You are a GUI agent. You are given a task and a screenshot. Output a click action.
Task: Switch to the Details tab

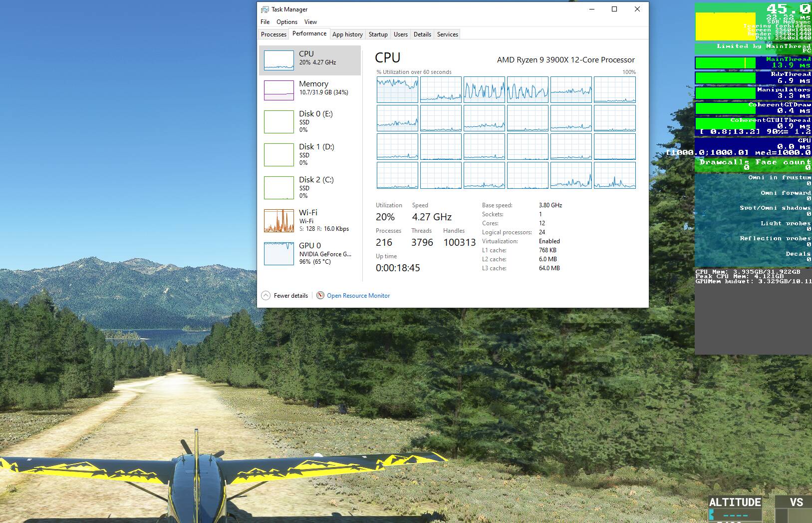[422, 34]
